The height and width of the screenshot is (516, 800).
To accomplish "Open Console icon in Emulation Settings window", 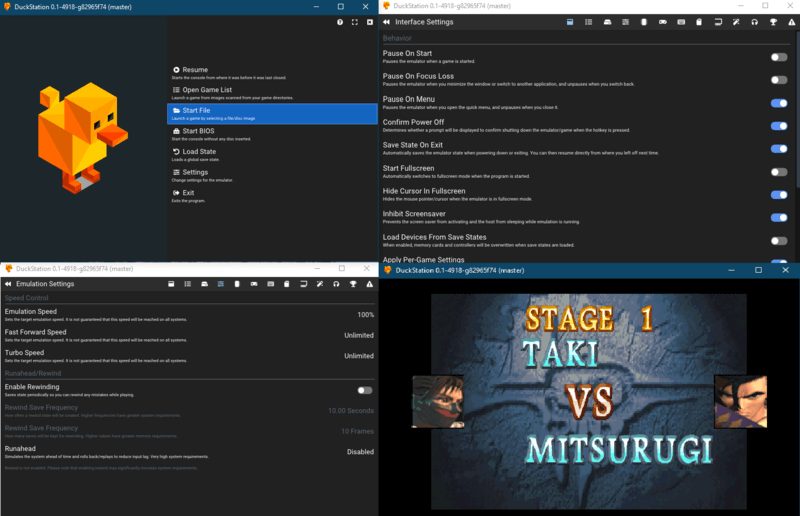I will tap(205, 284).
